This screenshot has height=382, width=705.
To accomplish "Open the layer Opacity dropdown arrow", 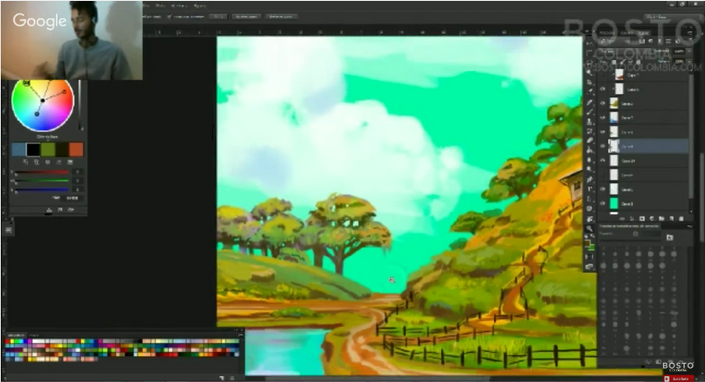I will pos(689,51).
